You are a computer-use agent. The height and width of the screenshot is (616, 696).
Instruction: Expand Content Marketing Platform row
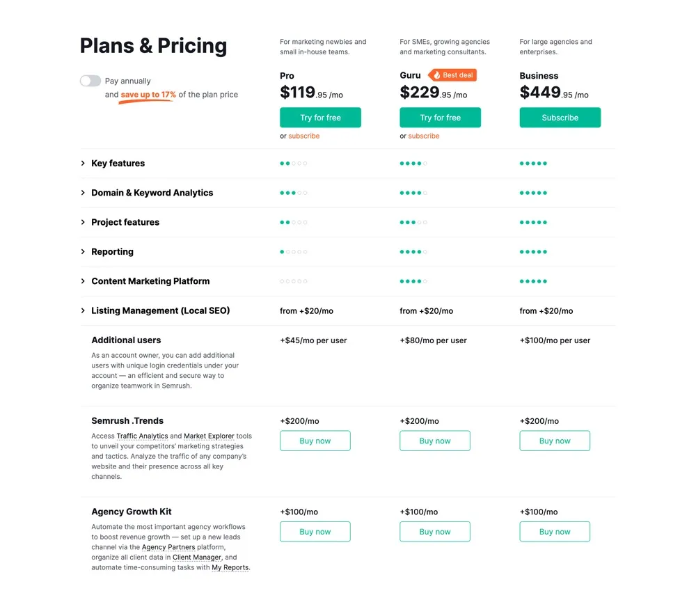[x=83, y=281]
